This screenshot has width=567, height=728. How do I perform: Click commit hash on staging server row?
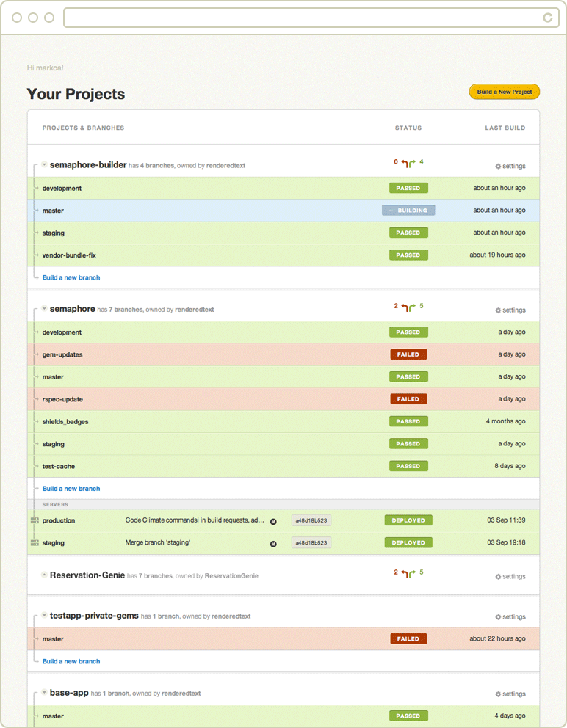point(311,543)
